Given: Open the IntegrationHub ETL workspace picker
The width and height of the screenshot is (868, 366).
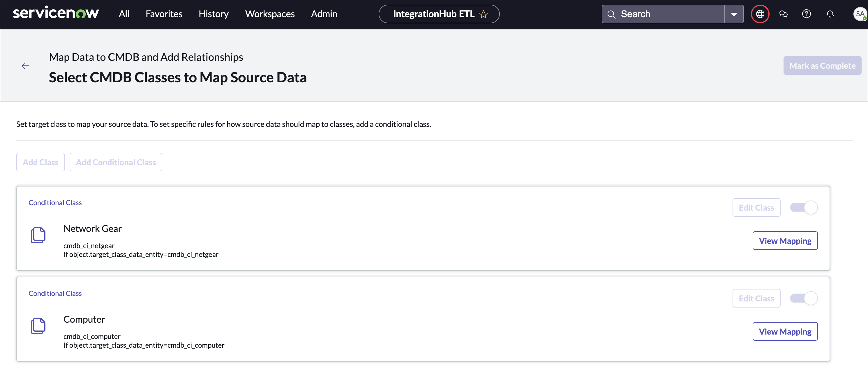Looking at the screenshot, I should tap(434, 14).
